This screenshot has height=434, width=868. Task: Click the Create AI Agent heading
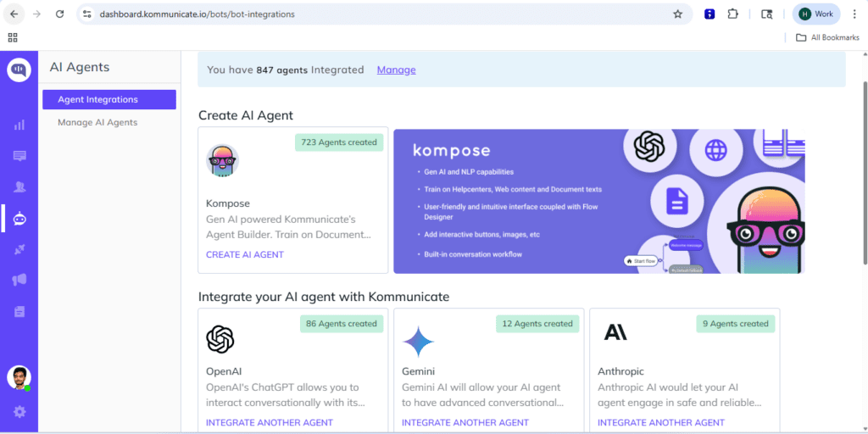[x=246, y=115]
